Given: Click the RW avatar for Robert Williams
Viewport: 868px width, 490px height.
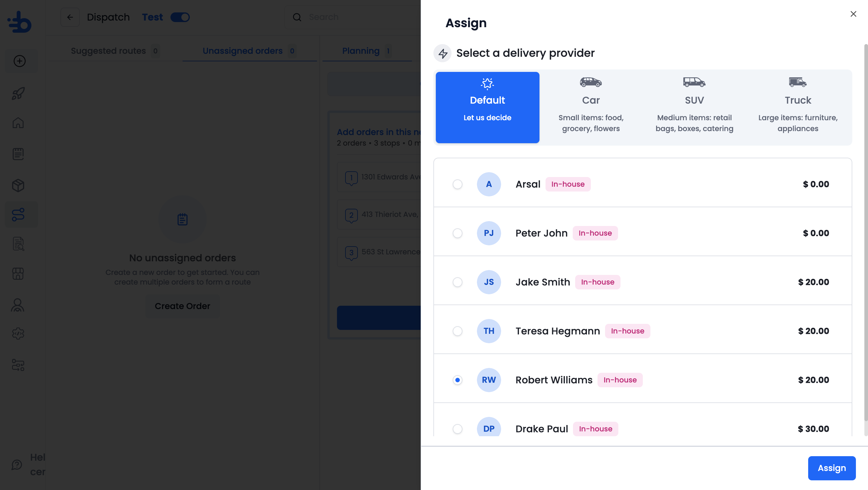Looking at the screenshot, I should (489, 380).
